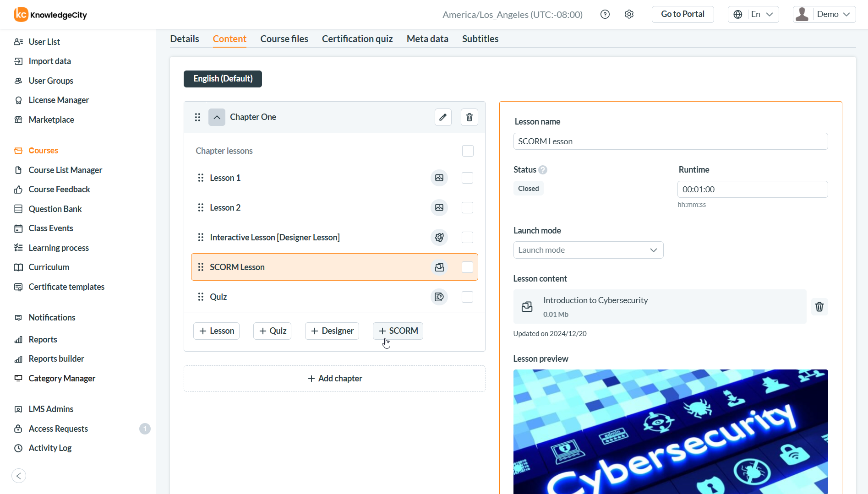
Task: Open the Subtitles tab
Action: click(x=480, y=39)
